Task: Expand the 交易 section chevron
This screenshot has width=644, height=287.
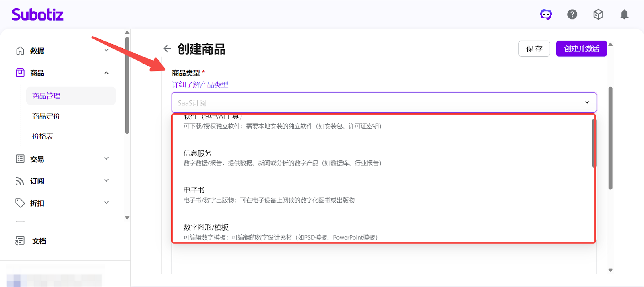Action: 106,158
